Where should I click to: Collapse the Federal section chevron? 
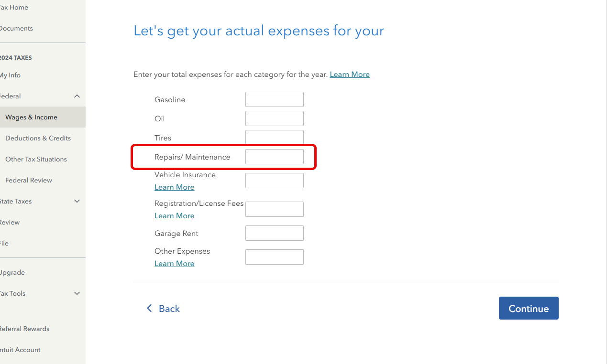coord(77,96)
